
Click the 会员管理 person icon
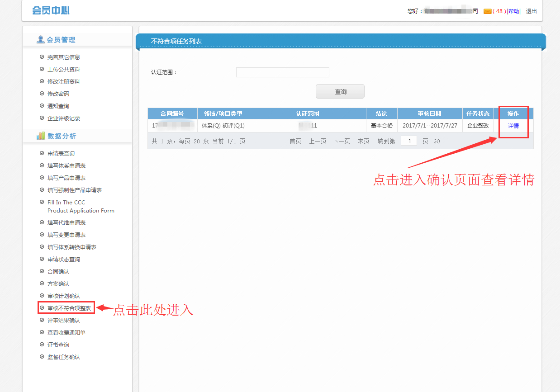[41, 40]
